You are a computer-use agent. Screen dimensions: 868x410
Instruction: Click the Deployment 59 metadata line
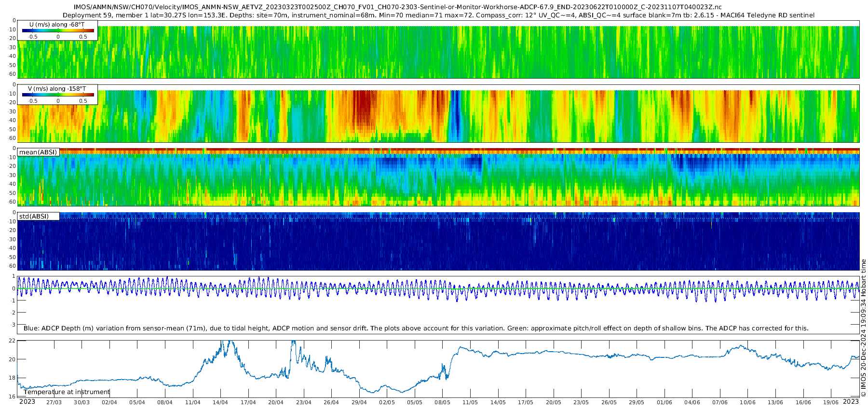[x=438, y=15]
